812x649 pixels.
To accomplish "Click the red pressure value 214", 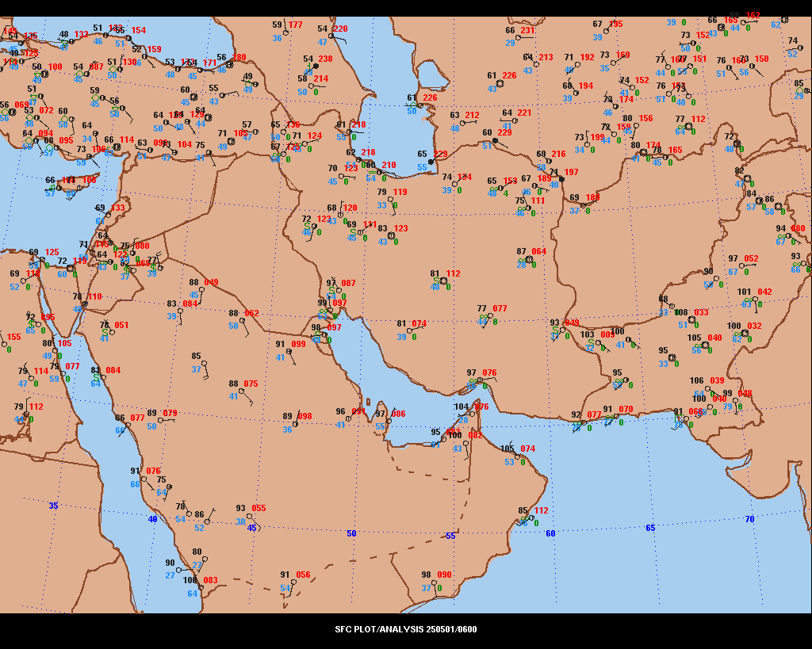I will pyautogui.click(x=321, y=78).
